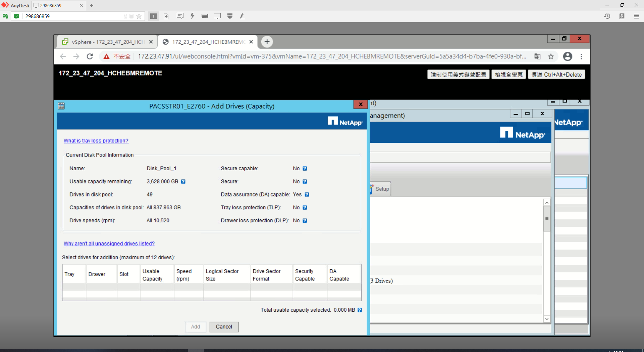The height and width of the screenshot is (352, 644).
Task: Click the AnyDesk file transfer icon
Action: pos(166,16)
